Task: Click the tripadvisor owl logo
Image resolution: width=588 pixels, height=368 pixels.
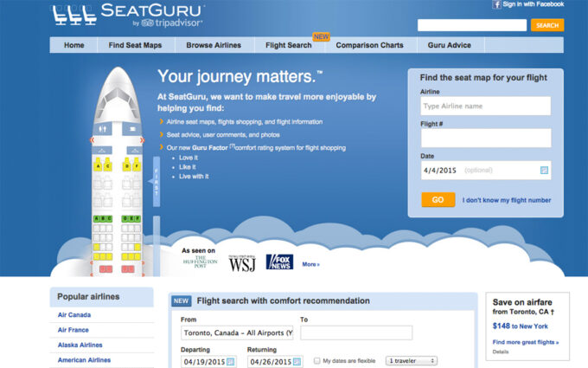Action: (147, 23)
